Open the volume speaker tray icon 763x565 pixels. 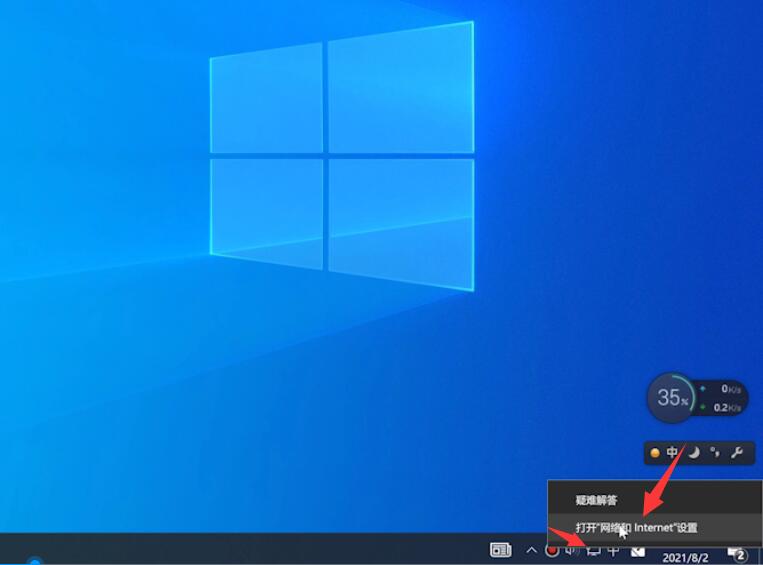point(571,551)
